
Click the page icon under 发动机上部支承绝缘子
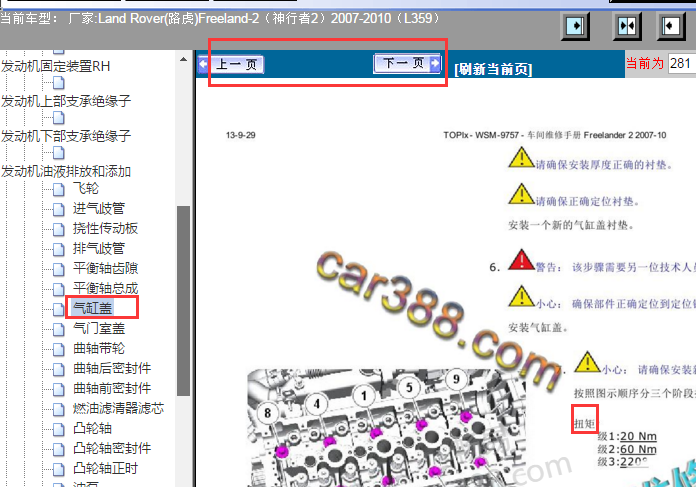(59, 118)
